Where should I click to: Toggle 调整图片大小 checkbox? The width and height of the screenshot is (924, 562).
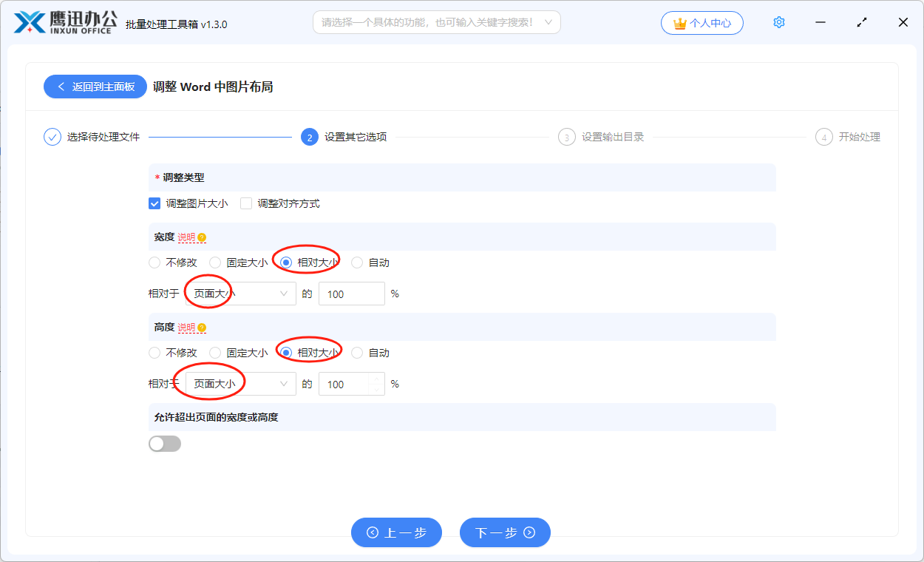click(x=154, y=203)
